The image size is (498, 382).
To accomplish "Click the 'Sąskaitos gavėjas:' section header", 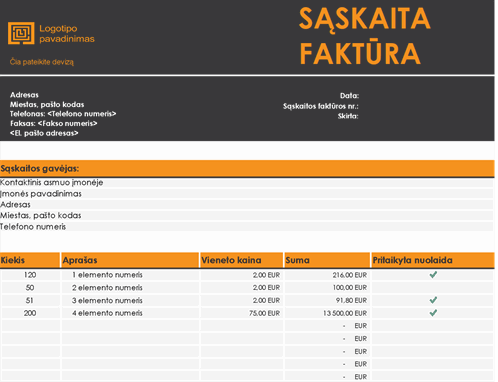I will pyautogui.click(x=247, y=169).
